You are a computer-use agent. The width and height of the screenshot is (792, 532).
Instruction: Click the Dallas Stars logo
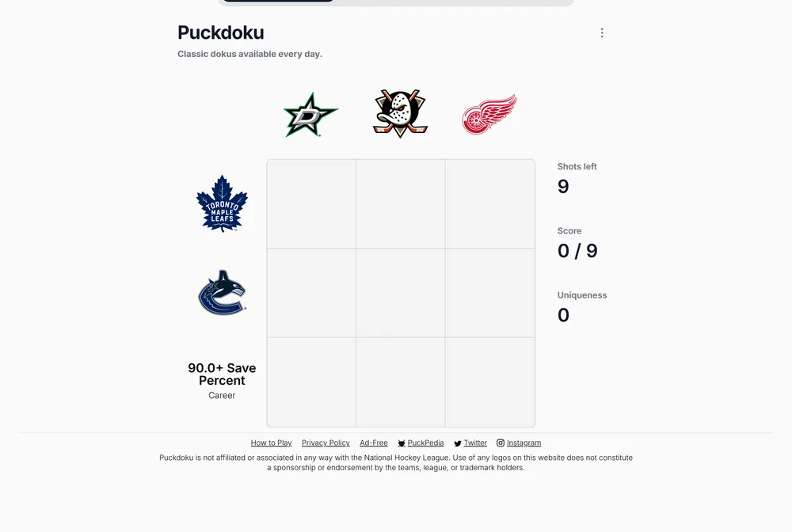pyautogui.click(x=310, y=115)
